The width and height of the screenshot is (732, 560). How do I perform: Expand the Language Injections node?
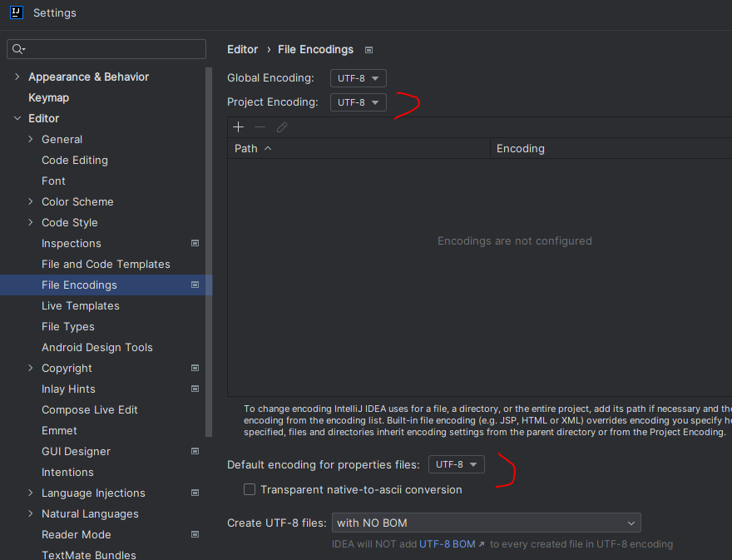[x=31, y=493]
